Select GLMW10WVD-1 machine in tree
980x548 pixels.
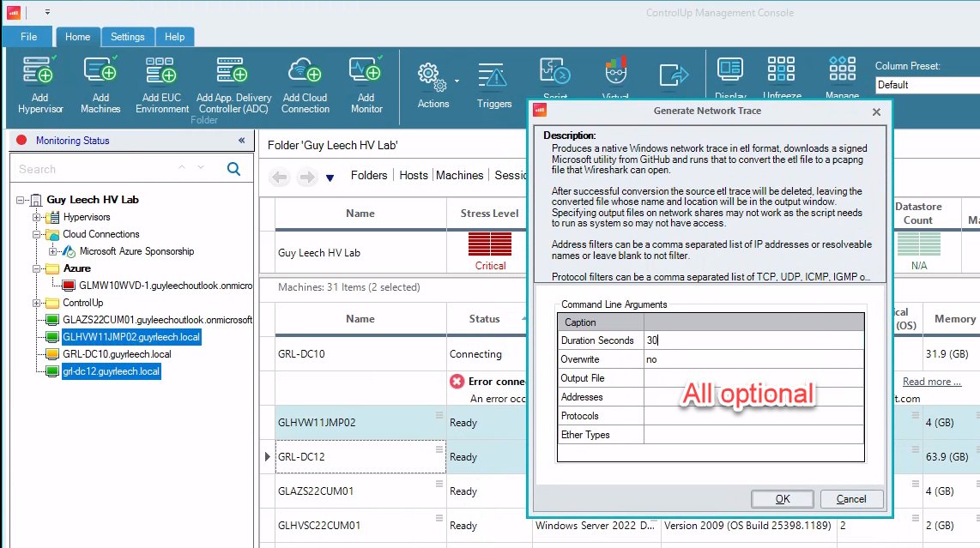[166, 286]
